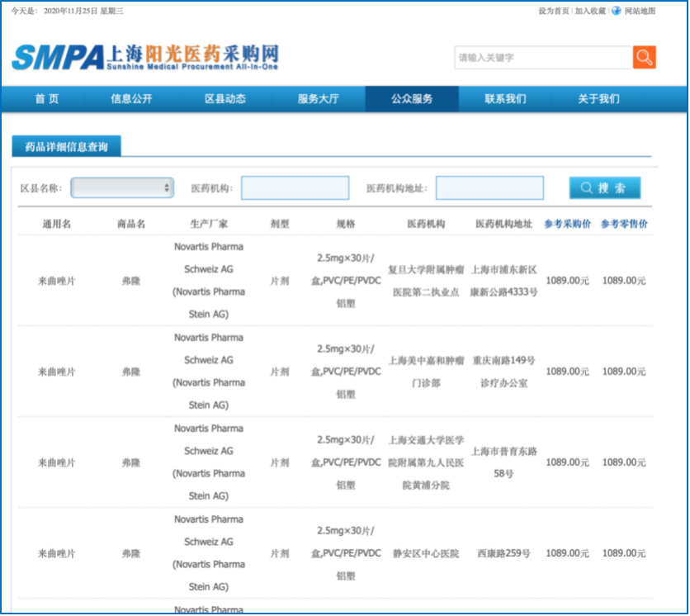Open the 区县名称 dropdown

[122, 187]
